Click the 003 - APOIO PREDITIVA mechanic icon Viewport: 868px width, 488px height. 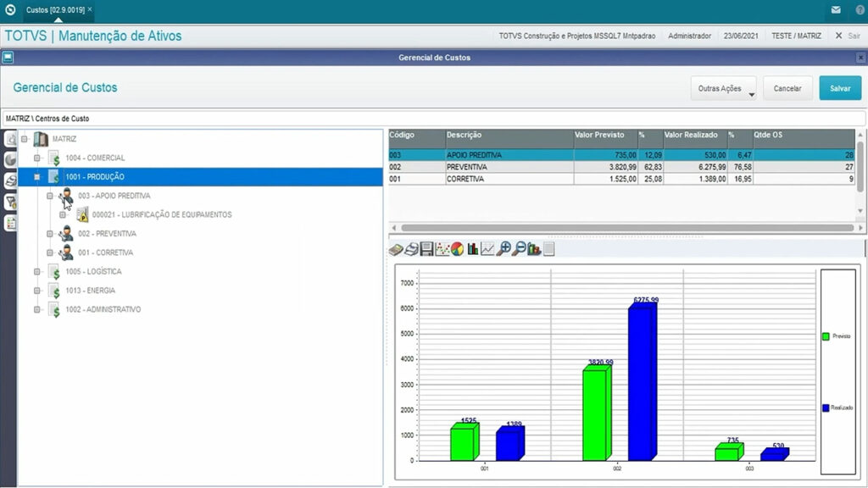coord(66,196)
